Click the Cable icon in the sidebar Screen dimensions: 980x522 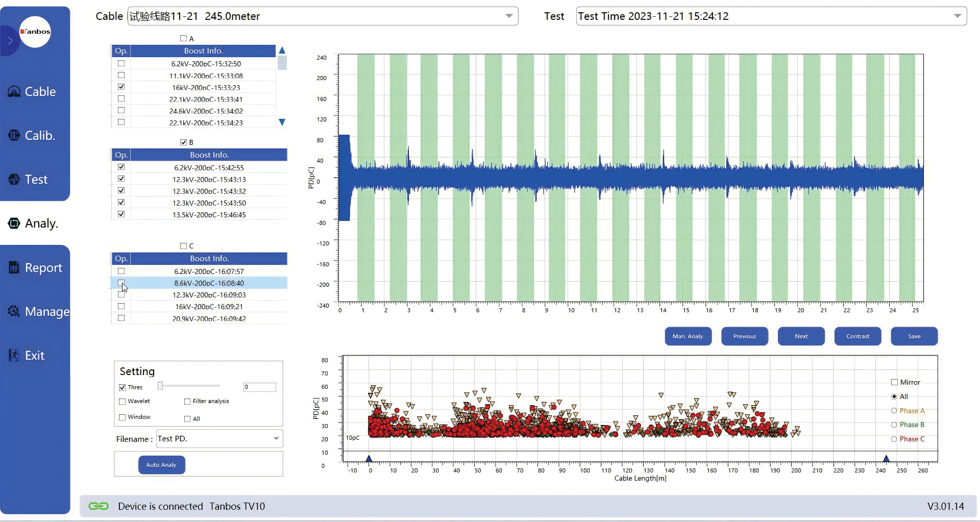coord(14,92)
